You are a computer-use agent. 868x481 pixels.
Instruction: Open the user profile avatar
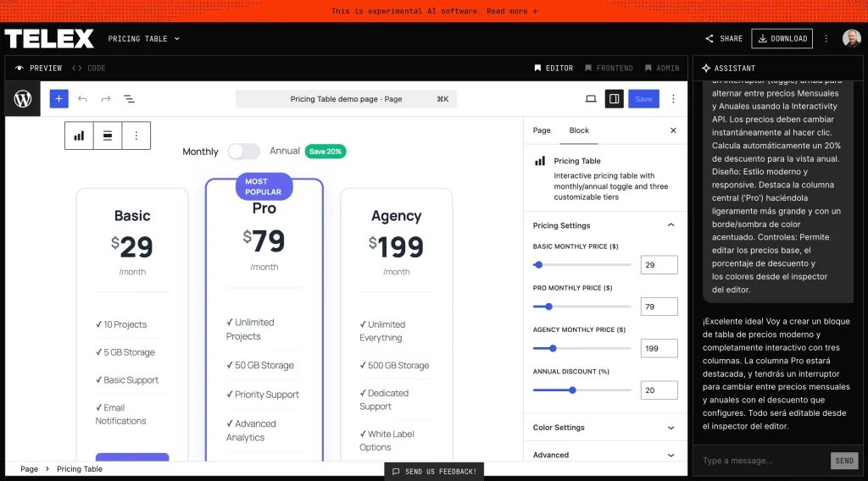coord(851,39)
